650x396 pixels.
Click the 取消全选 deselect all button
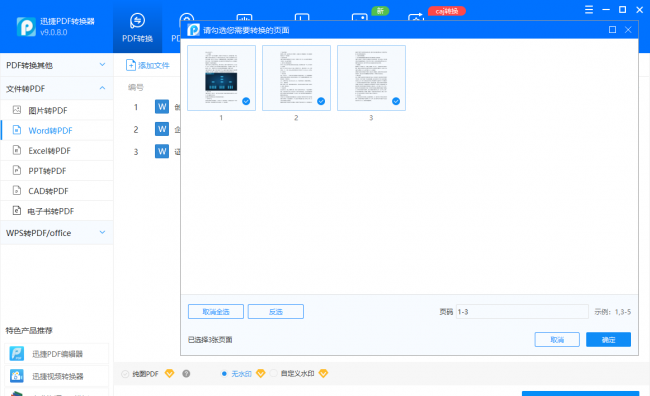[216, 311]
